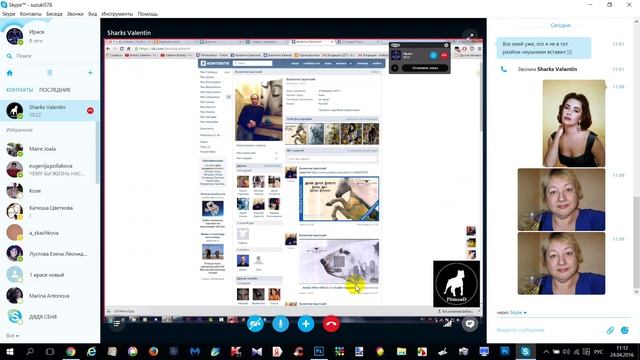640x360 pixels.
Task: Open the Вид menu
Action: pyautogui.click(x=93, y=14)
